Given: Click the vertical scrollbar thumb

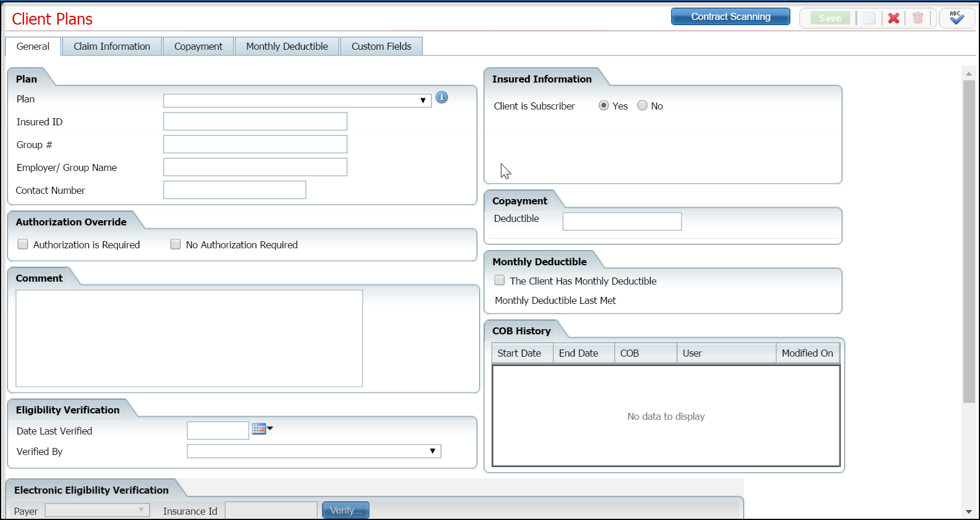Looking at the screenshot, I should point(969,240).
